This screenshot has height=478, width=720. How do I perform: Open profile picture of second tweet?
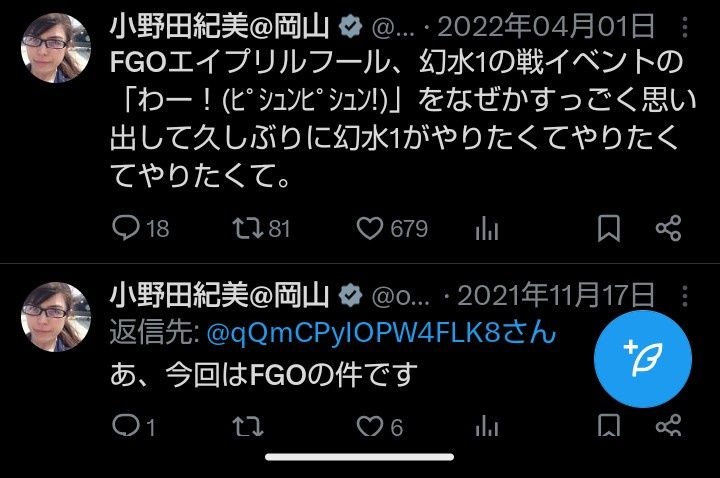point(56,317)
